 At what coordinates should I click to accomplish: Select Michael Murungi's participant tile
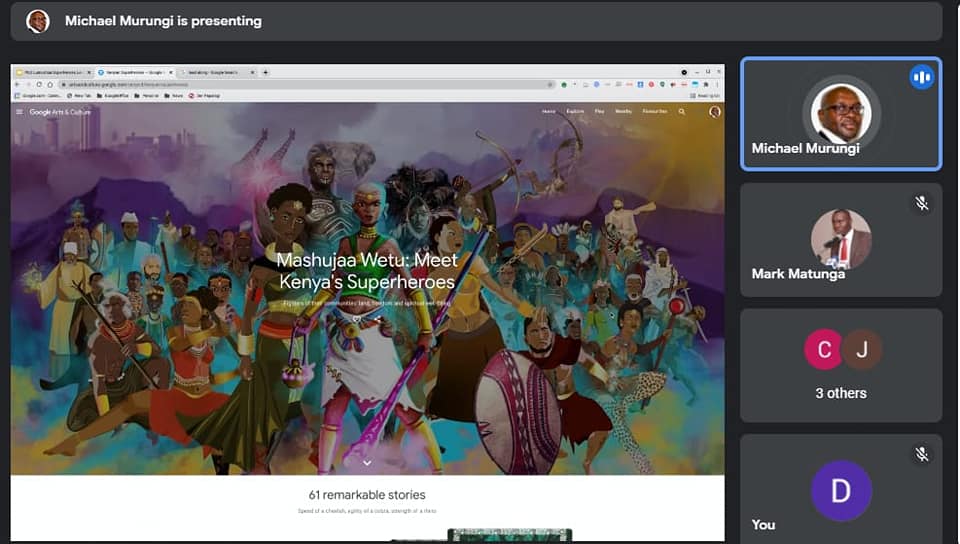coord(840,113)
